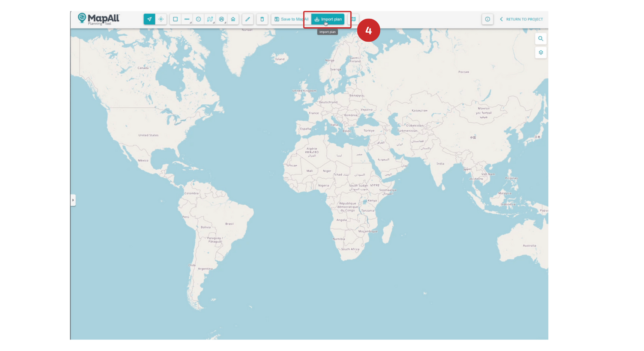Toggle the map layers overlay
Screen dimensions: 644x351
(x=540, y=53)
